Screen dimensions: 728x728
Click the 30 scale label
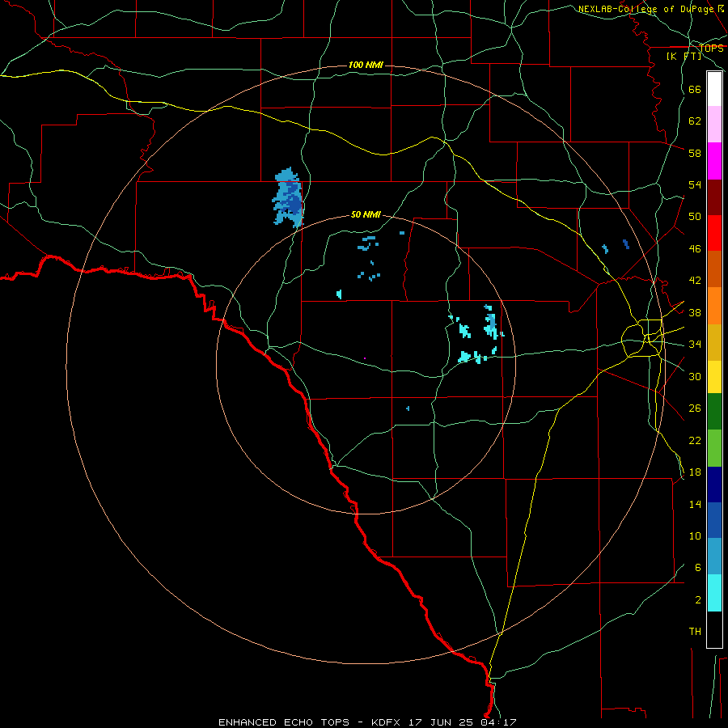click(695, 376)
